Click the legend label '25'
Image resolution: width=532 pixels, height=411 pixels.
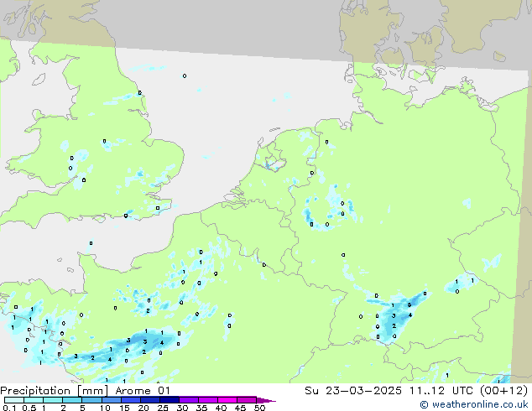click(x=163, y=408)
